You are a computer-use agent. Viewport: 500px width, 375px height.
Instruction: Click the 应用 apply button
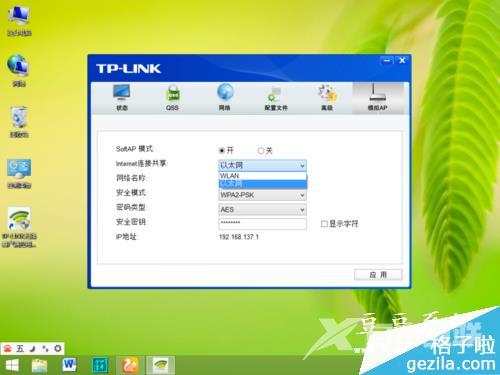coord(378,275)
